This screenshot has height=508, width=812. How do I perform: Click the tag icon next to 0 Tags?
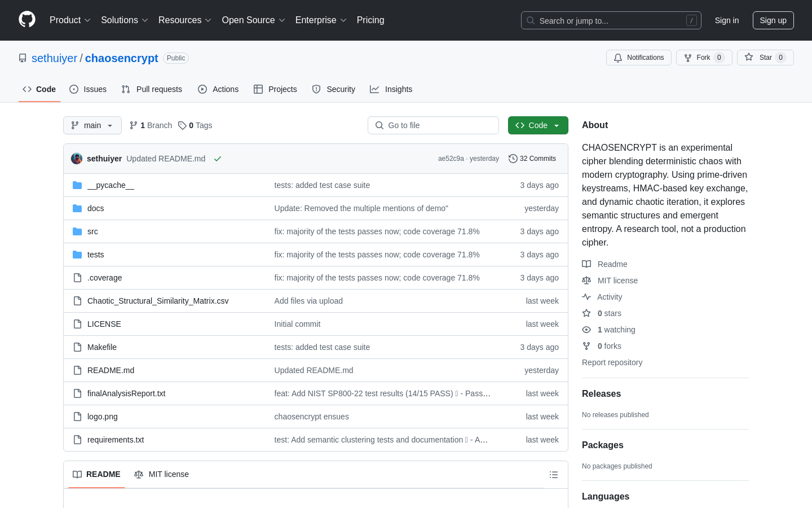pyautogui.click(x=182, y=125)
